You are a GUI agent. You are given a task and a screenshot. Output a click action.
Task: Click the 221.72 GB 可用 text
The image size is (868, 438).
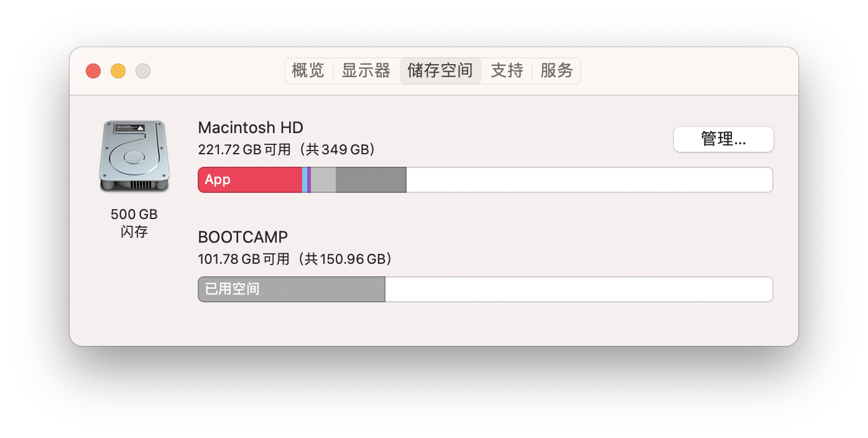(244, 149)
